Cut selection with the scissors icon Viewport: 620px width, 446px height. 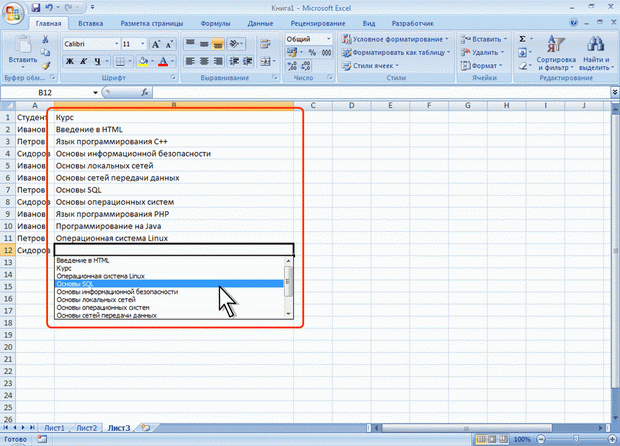tap(45, 39)
